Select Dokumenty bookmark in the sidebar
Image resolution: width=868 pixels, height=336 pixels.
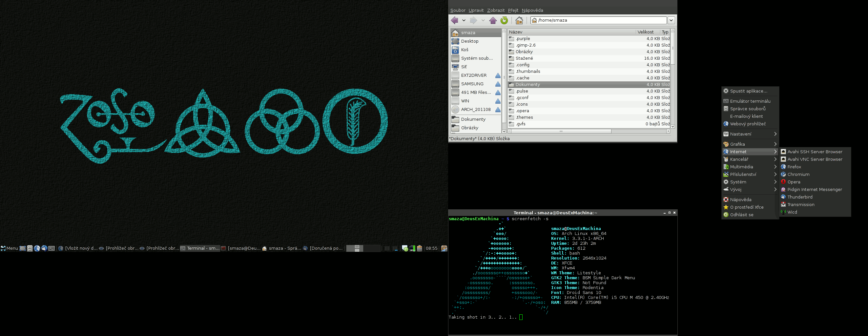tap(476, 119)
